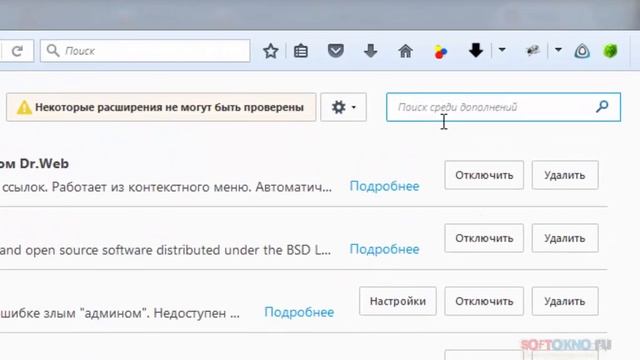Click warning "Некоторые расширения не могут быть проверены"

[x=161, y=107]
